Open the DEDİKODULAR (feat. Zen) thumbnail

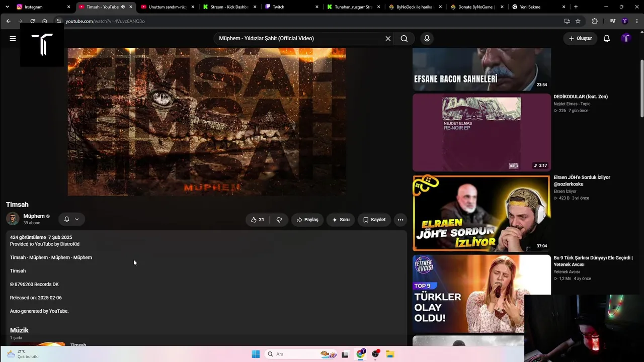[481, 132]
